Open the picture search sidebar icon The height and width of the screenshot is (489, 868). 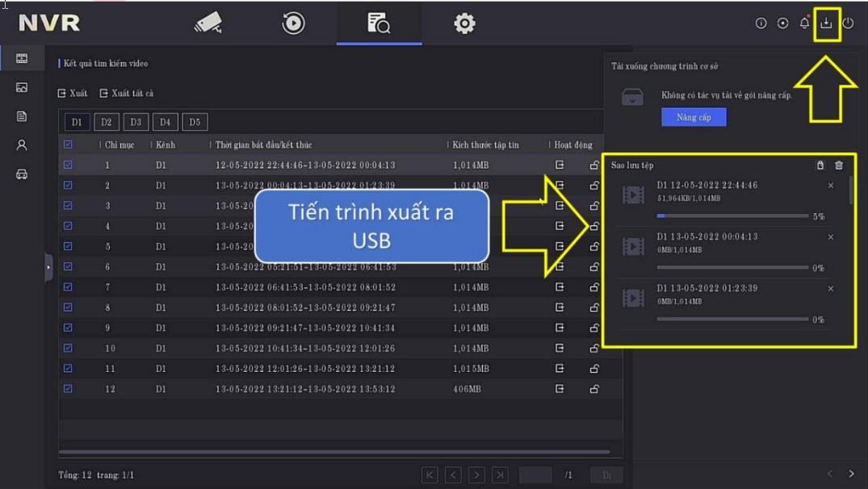click(x=22, y=87)
